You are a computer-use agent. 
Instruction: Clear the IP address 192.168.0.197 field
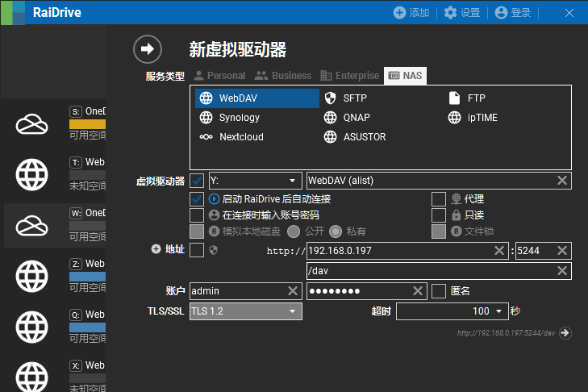[x=499, y=251]
